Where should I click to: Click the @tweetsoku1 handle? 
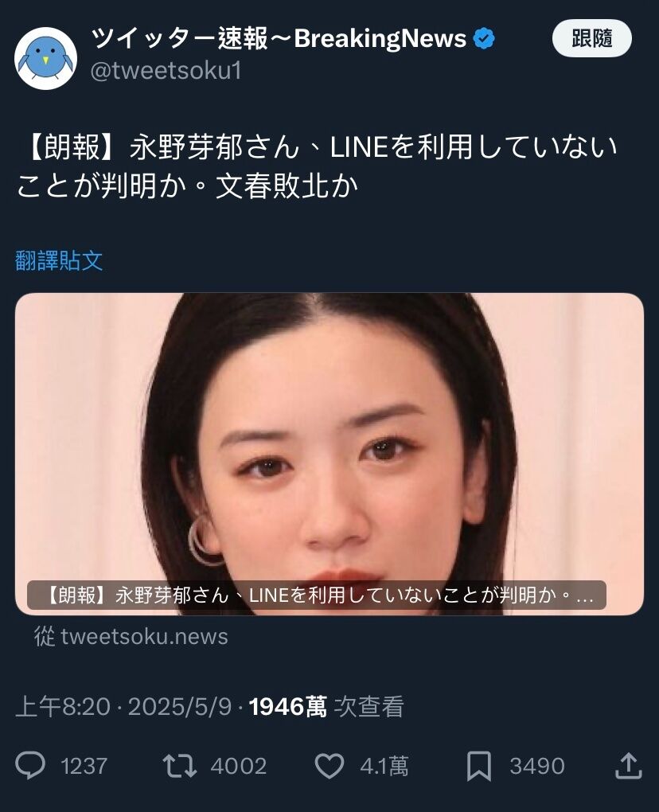coord(166,71)
